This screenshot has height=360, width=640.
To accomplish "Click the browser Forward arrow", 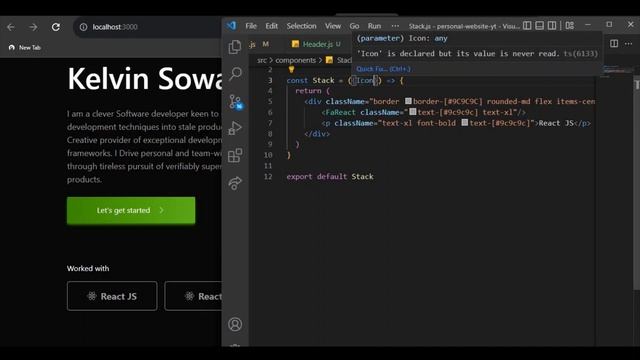I will coord(33,27).
